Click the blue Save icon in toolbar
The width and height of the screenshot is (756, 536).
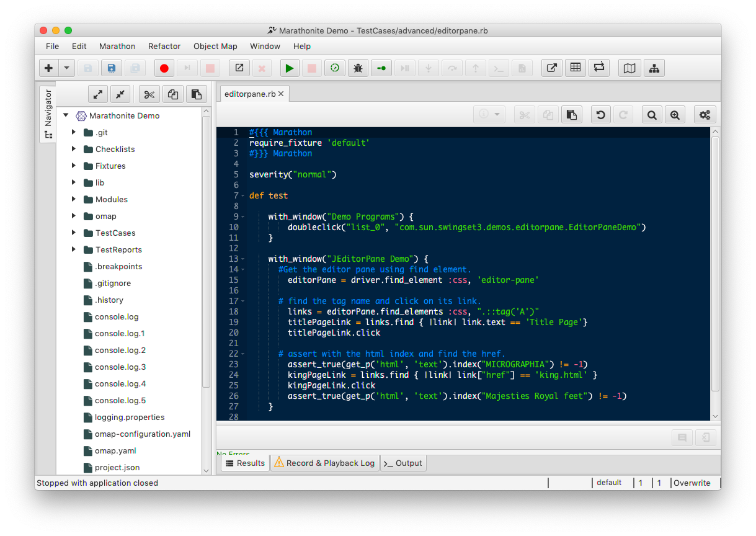[112, 68]
